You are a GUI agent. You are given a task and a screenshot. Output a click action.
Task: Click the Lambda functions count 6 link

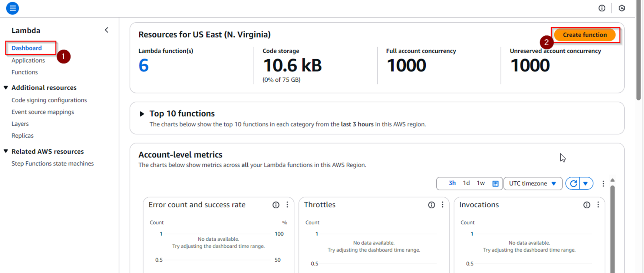tap(144, 65)
